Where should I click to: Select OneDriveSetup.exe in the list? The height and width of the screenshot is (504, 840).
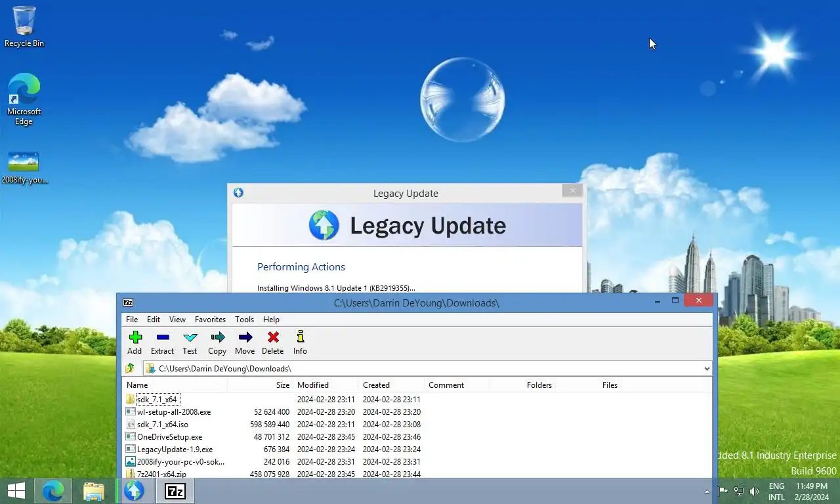pos(169,436)
